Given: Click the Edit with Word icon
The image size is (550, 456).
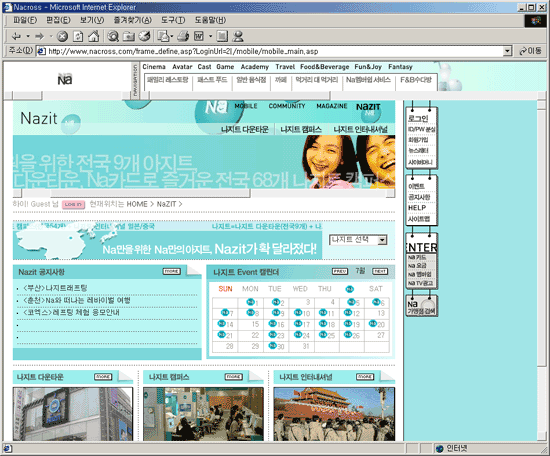Looking at the screenshot, I should pyautogui.click(x=199, y=36).
